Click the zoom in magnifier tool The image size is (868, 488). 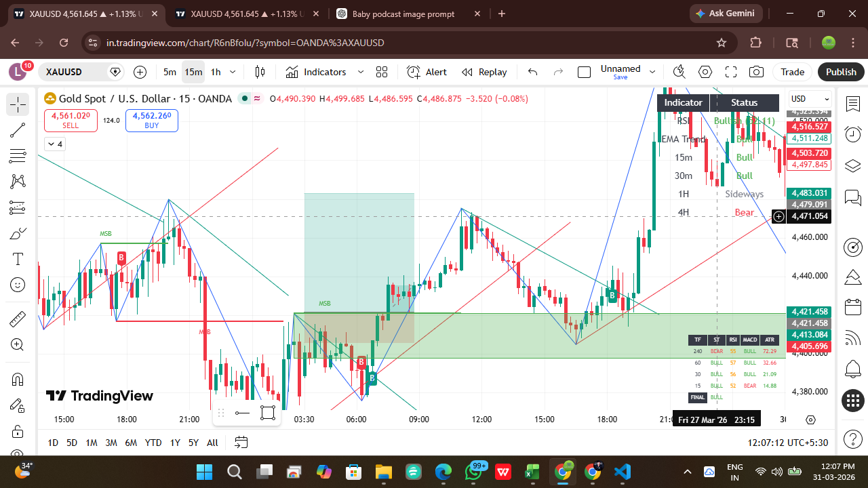(18, 344)
